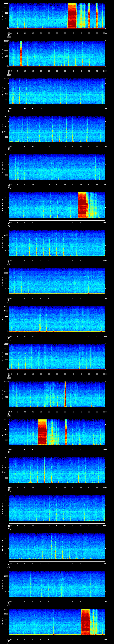Click the 18:29:00 start time label
This screenshot has height=644, width=114.
[9, 298]
